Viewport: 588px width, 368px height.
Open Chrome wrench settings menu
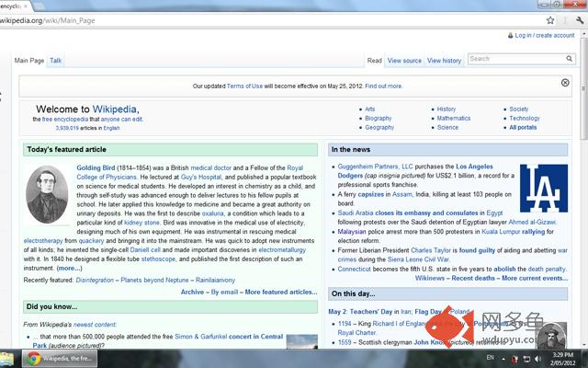[580, 20]
